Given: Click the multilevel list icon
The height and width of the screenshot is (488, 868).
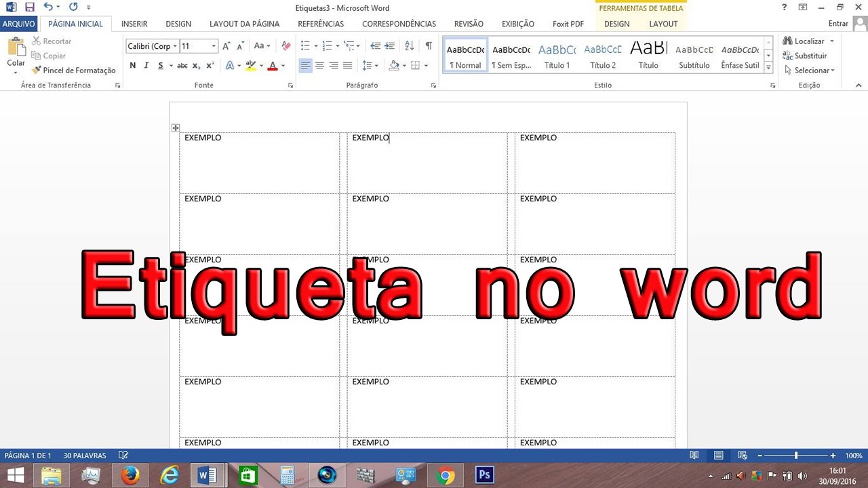Looking at the screenshot, I should (x=349, y=46).
